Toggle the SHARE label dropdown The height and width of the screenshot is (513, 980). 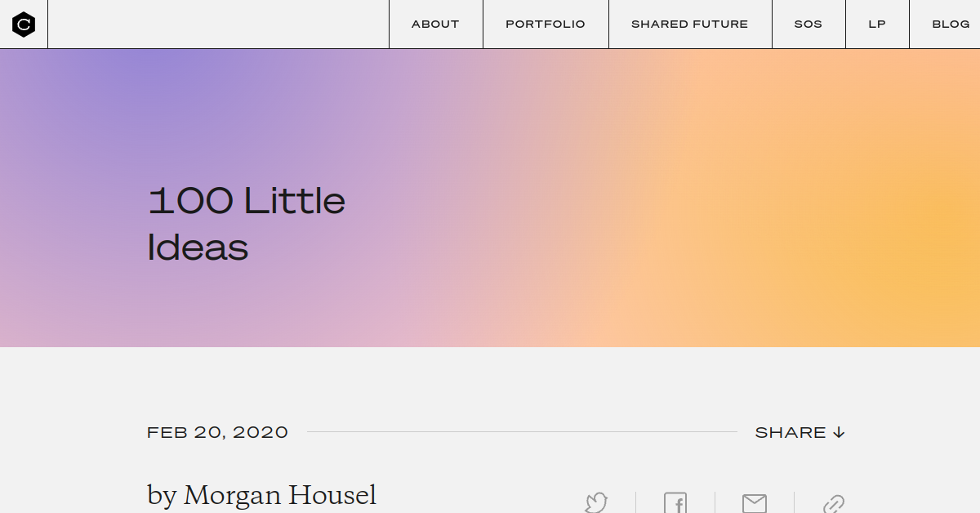pyautogui.click(x=791, y=432)
